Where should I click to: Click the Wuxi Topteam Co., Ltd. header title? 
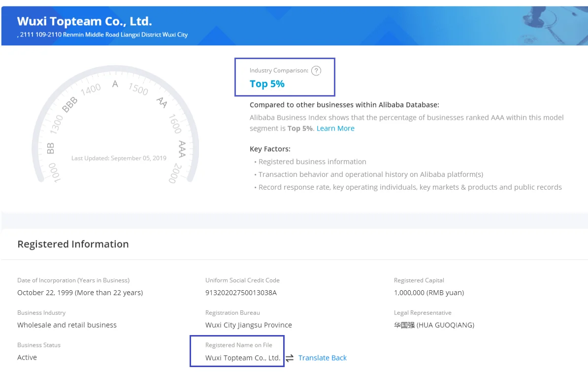click(x=85, y=21)
